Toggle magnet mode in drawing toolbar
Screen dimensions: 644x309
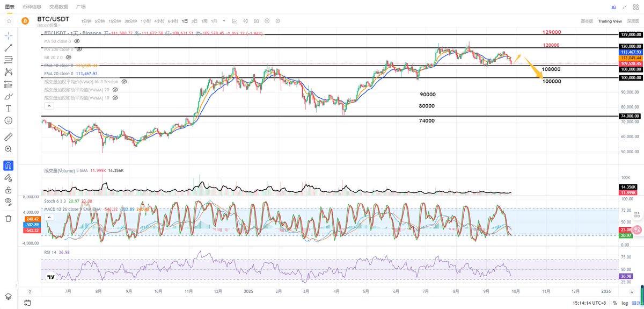coord(9,165)
